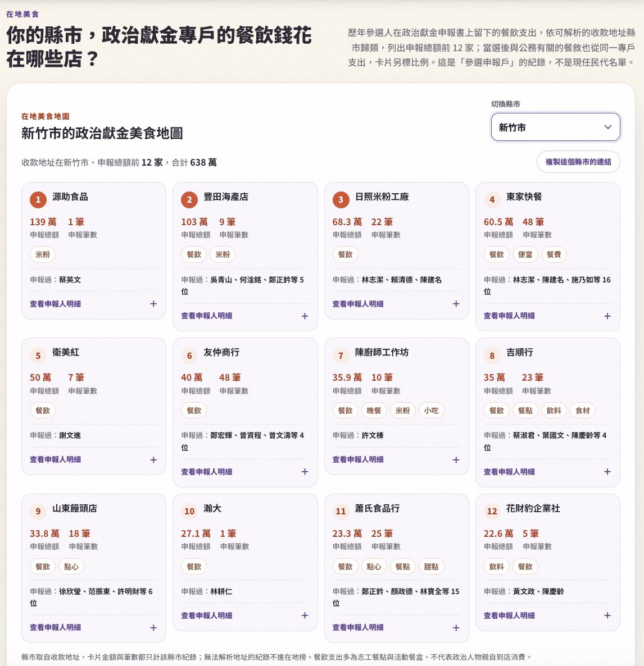Click rank 10 badge on 瀚大
Image resolution: width=644 pixels, height=666 pixels.
[x=189, y=512]
